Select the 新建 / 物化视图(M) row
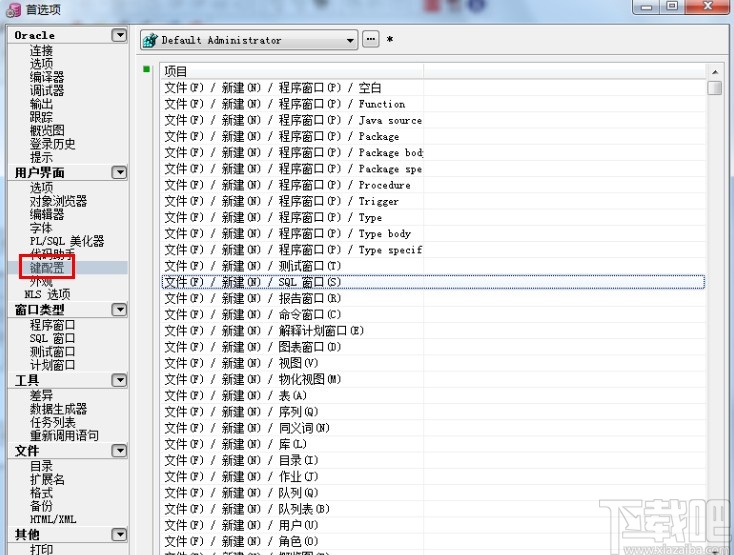This screenshot has height=555, width=734. point(433,379)
